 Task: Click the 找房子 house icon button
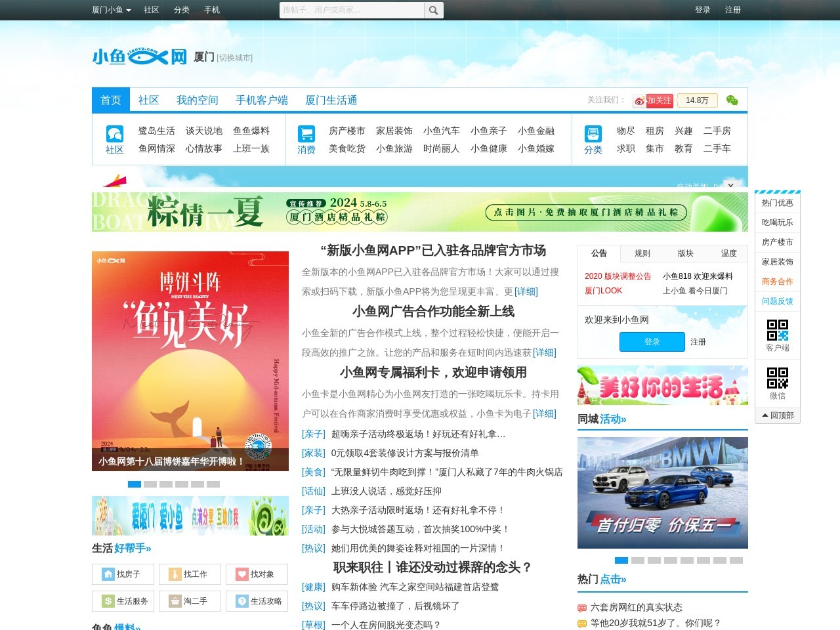[x=123, y=574]
